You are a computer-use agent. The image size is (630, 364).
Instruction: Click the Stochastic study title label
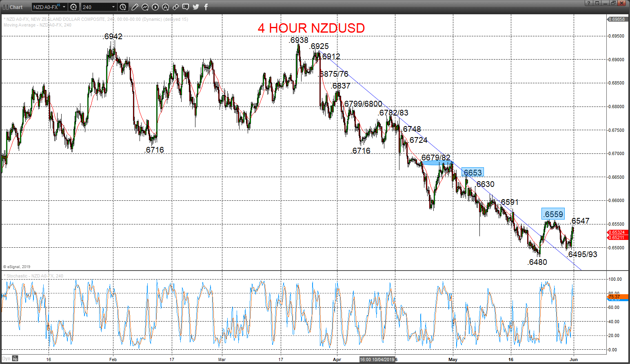[33, 276]
